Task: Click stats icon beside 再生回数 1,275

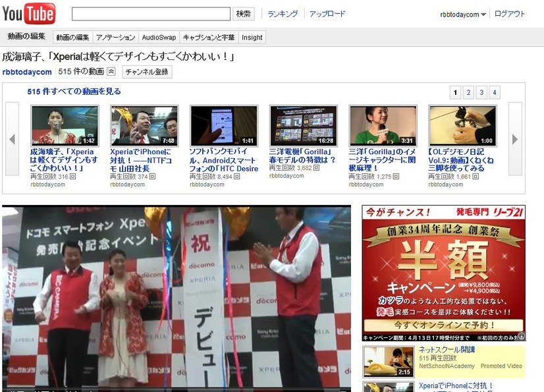Action: (x=396, y=177)
